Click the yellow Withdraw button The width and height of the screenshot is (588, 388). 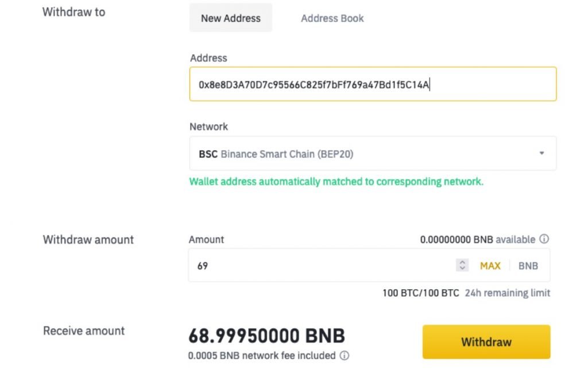pyautogui.click(x=486, y=342)
